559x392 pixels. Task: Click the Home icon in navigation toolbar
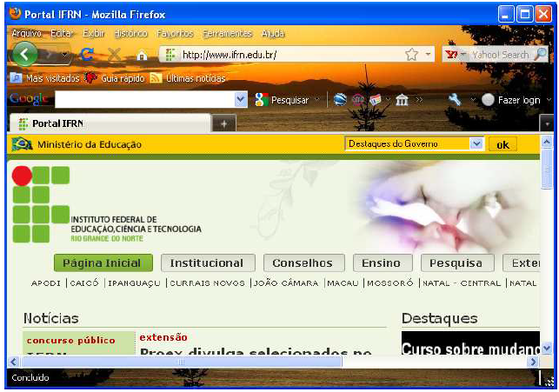(x=141, y=55)
